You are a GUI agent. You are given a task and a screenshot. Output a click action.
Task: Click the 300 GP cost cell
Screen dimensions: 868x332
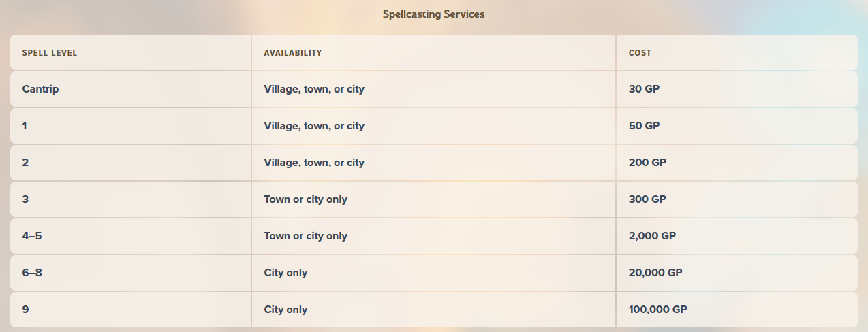(x=737, y=199)
